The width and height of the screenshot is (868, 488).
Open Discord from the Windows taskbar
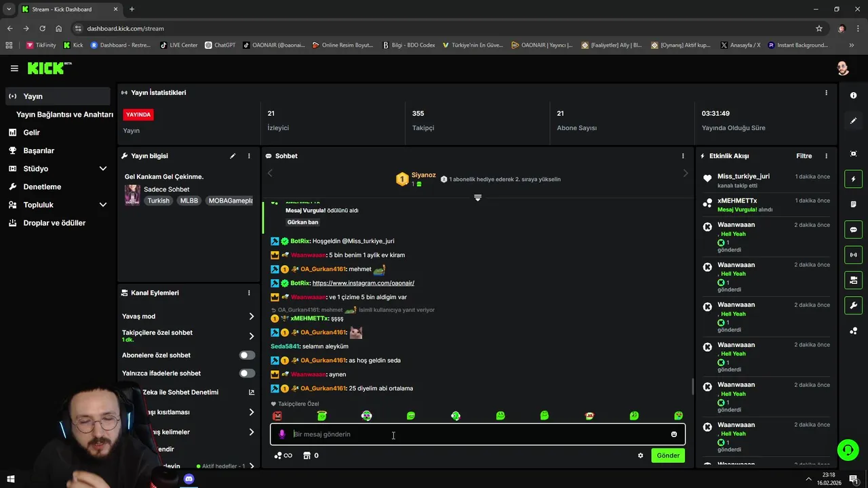point(189,479)
